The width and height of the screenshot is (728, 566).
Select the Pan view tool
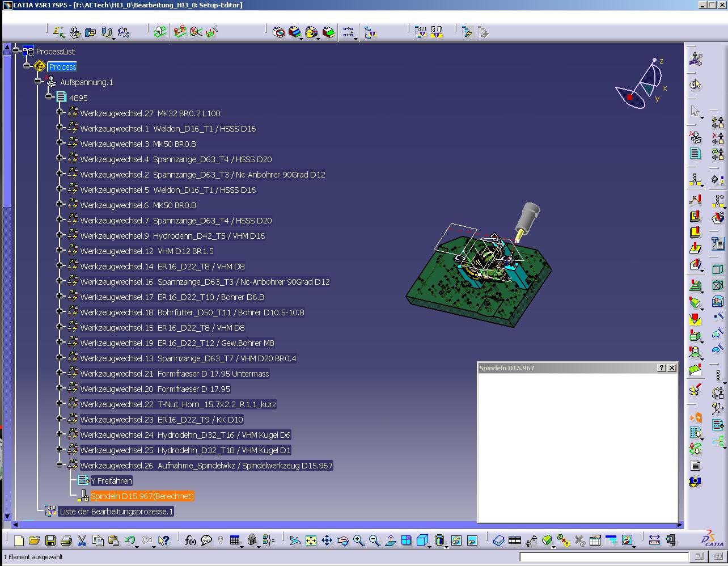click(327, 540)
